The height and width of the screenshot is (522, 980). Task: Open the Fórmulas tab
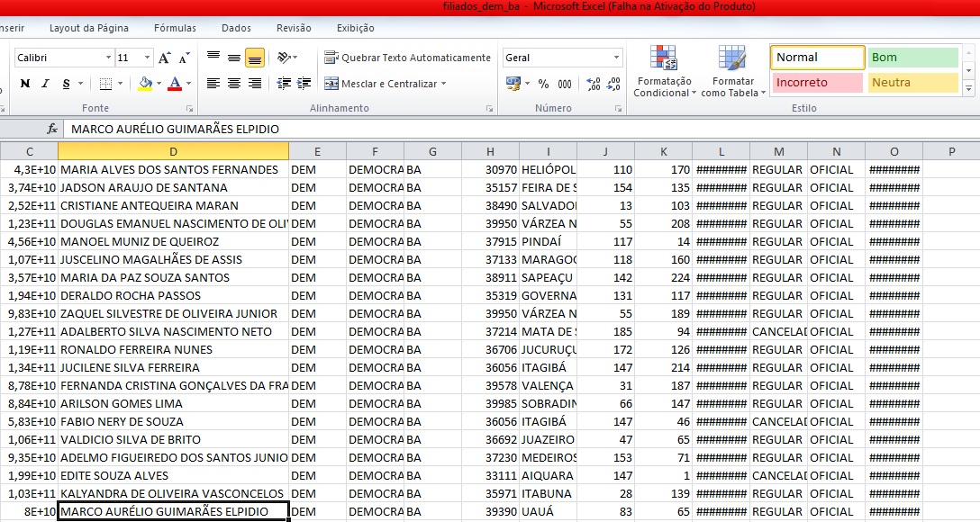point(175,28)
